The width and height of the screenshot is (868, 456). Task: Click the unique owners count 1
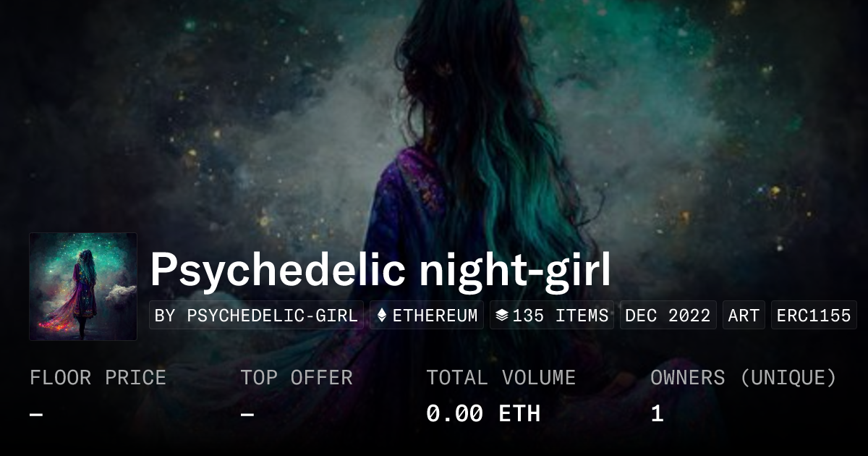tap(657, 413)
